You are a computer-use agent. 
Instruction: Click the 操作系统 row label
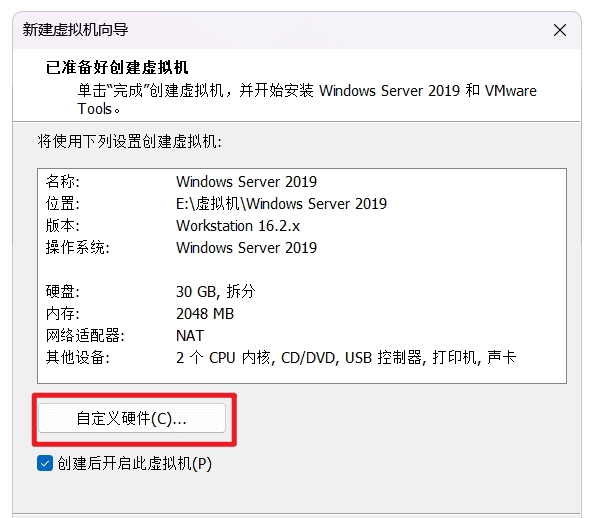click(x=78, y=248)
